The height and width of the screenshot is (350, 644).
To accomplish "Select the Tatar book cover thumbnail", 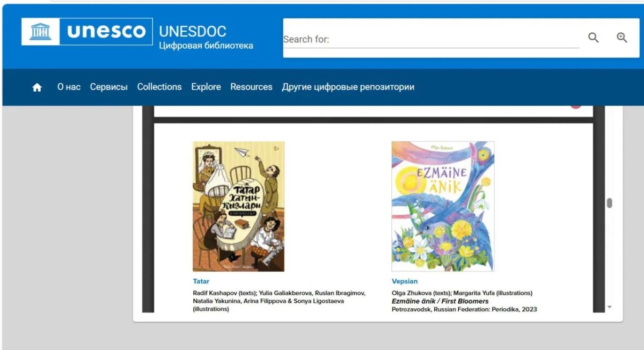I will (x=239, y=206).
